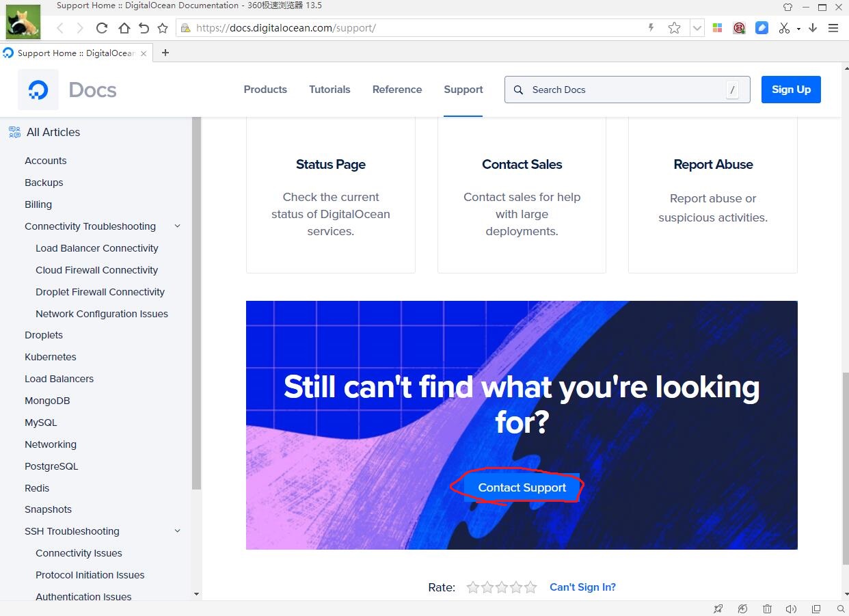
Task: Click the trash clean icon in status bar
Action: pos(768,608)
